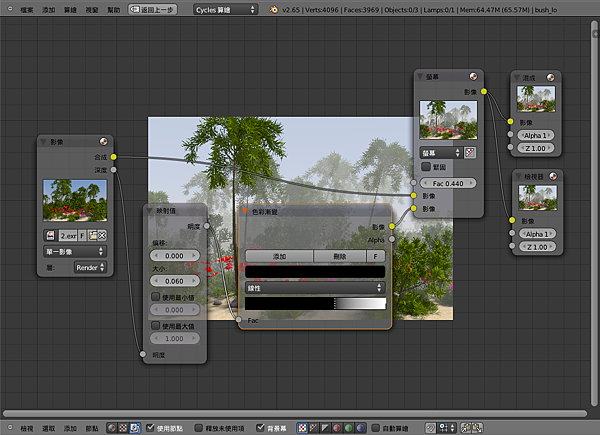Open 節點 menu in node editor footer
Screen dimensions: 600x435
click(x=92, y=428)
